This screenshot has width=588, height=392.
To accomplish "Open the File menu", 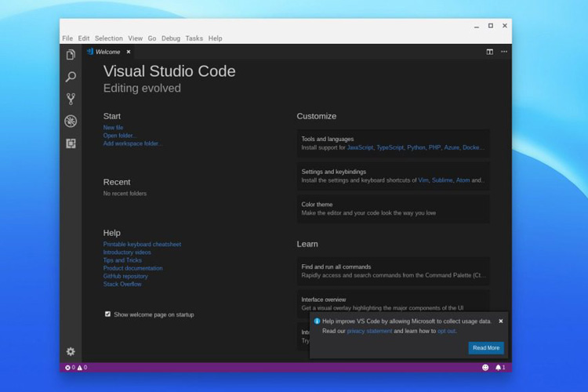I will click(x=67, y=38).
